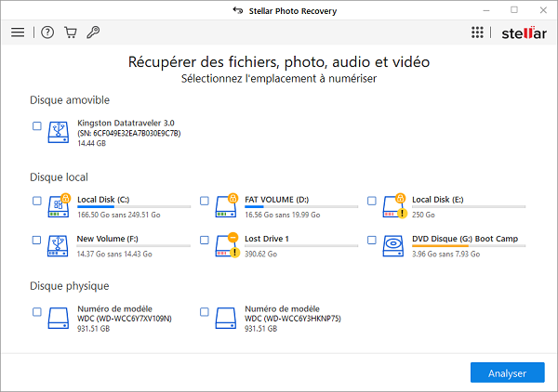Click the Analyser button
Screen dimensions: 558x392
point(507,372)
